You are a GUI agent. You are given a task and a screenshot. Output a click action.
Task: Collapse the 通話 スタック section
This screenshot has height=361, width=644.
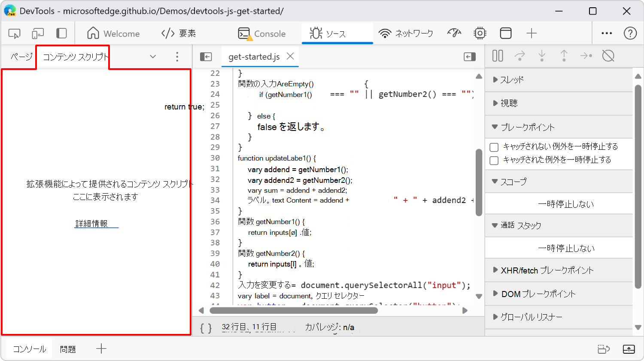(x=559, y=225)
